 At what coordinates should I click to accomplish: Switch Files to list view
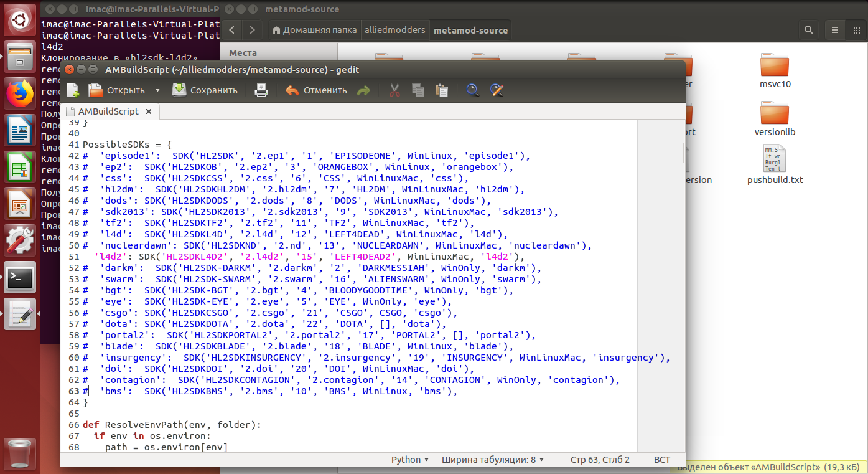point(836,29)
